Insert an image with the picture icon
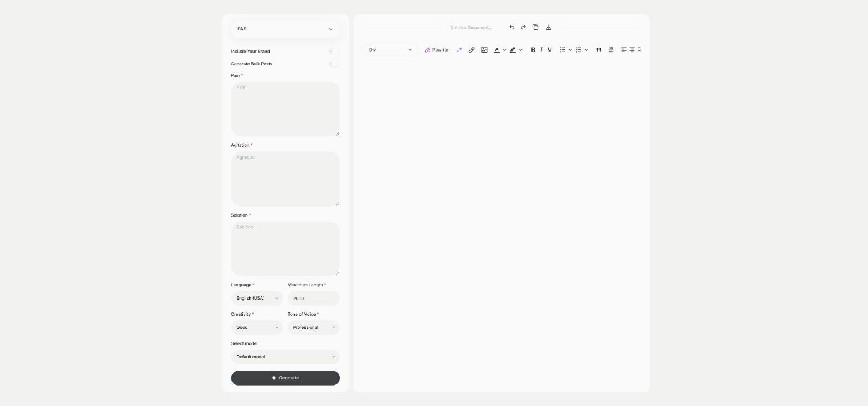This screenshot has width=868, height=406. pyautogui.click(x=484, y=50)
